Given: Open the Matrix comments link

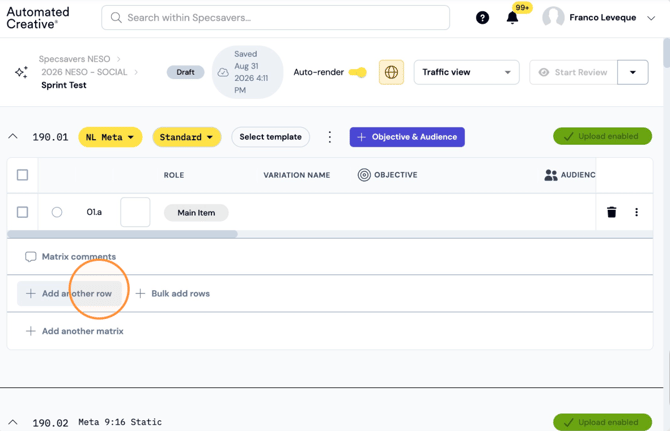Looking at the screenshot, I should click(79, 257).
